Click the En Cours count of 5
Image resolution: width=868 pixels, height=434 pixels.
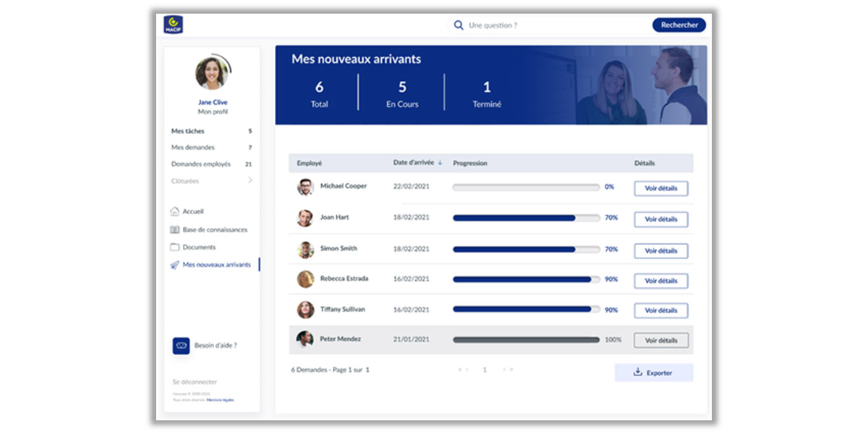(402, 87)
